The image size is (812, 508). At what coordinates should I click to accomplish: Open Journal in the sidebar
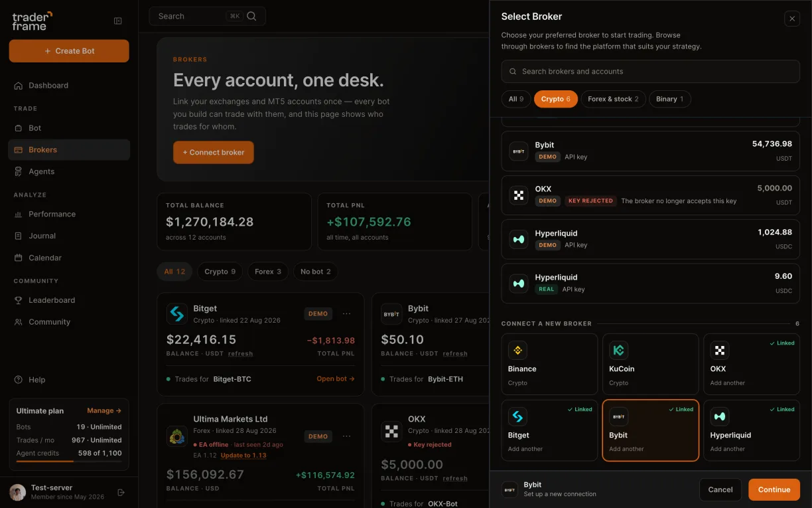pyautogui.click(x=69, y=236)
